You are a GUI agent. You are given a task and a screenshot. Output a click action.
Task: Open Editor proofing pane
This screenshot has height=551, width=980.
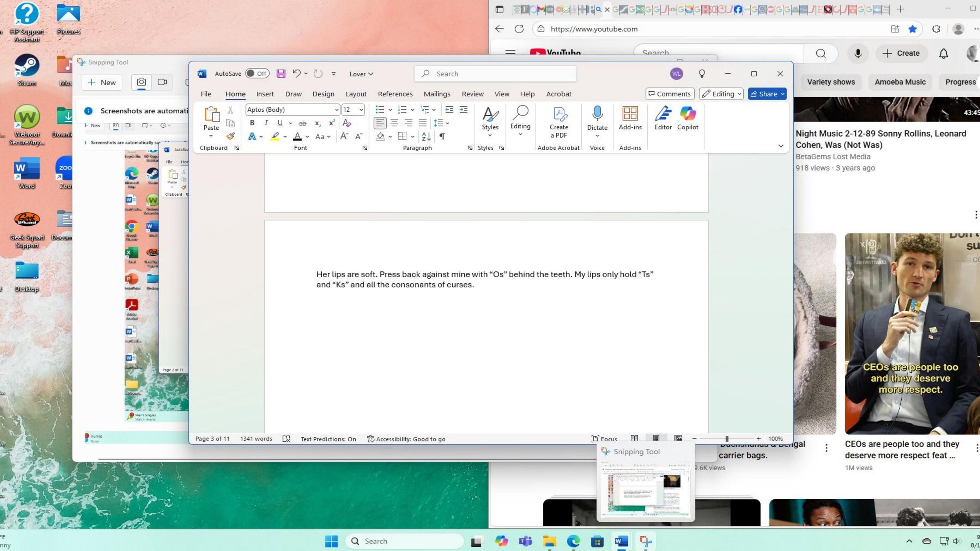663,118
